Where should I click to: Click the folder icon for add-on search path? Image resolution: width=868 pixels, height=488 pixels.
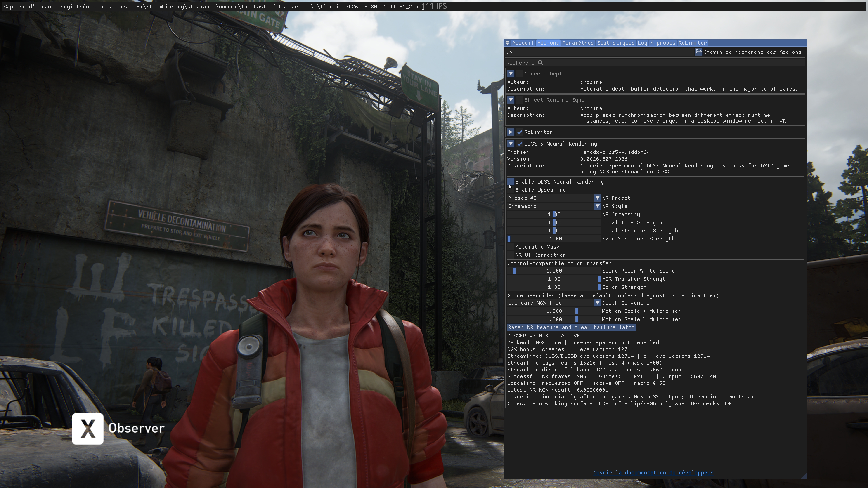click(699, 52)
